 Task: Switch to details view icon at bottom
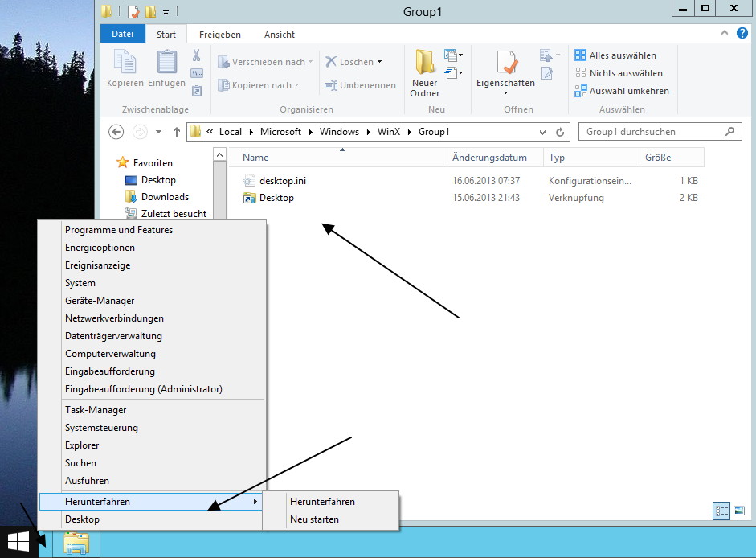[721, 511]
